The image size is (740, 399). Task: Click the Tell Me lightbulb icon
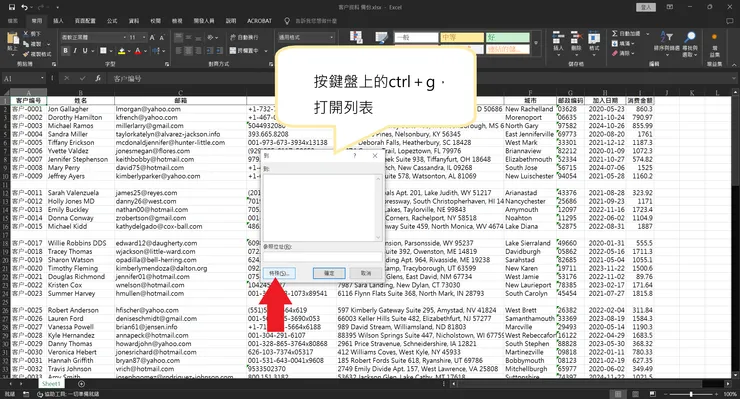click(x=287, y=21)
